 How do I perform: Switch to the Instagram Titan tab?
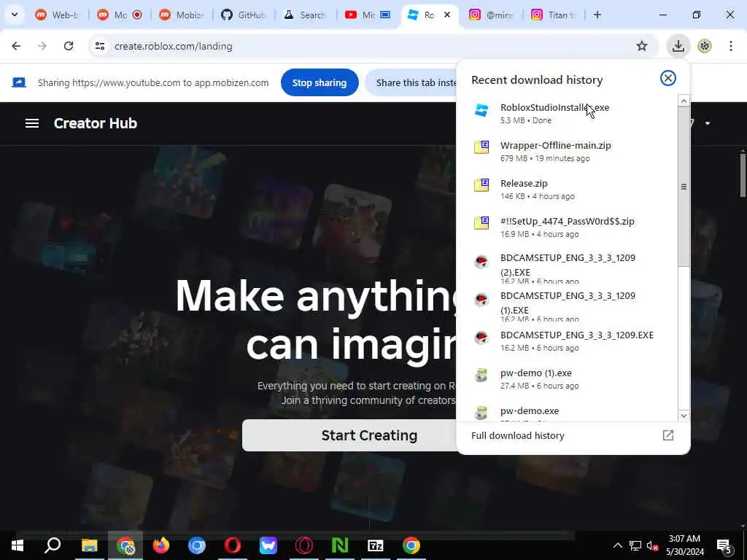point(554,15)
